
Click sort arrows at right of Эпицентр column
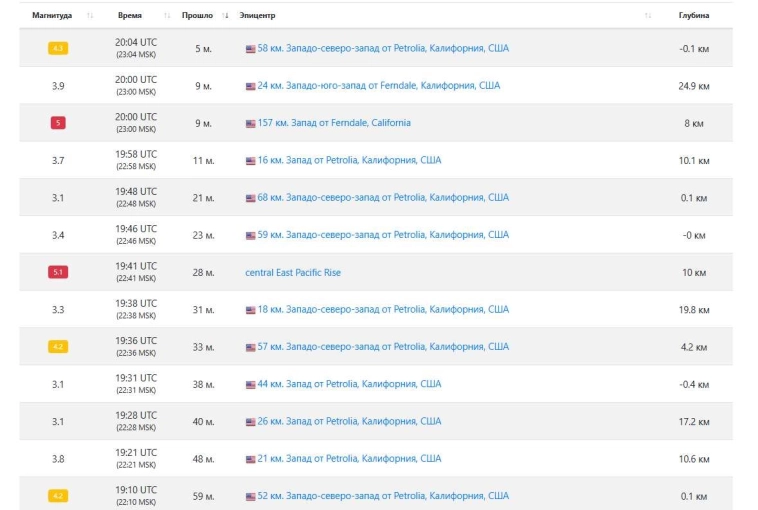point(648,16)
